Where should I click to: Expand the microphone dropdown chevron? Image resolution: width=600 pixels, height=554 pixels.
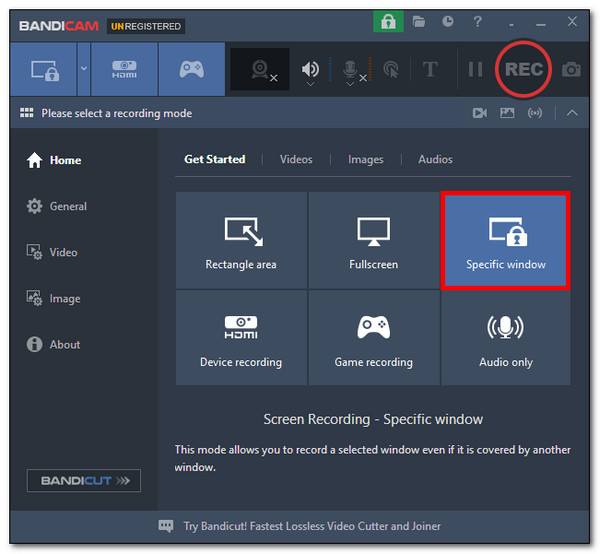pos(350,83)
